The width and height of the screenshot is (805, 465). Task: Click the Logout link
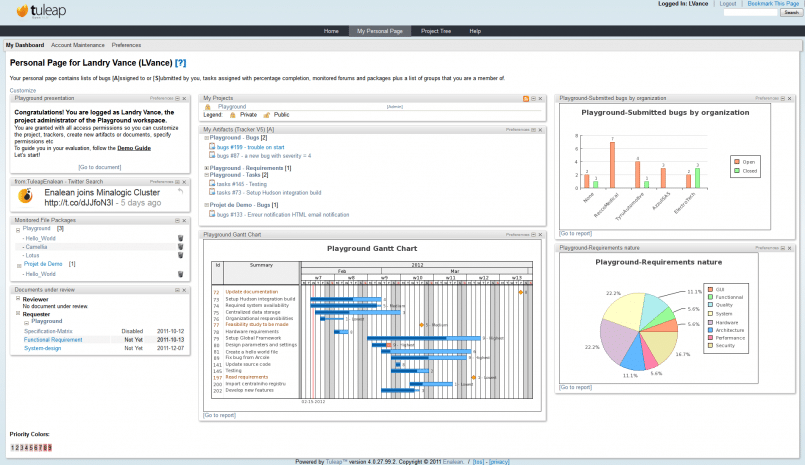click(727, 4)
